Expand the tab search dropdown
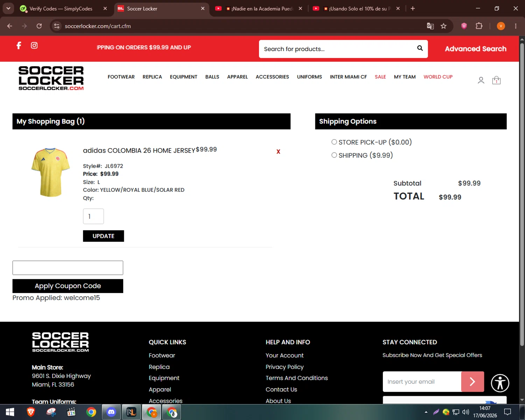The height and width of the screenshot is (420, 525). pyautogui.click(x=8, y=8)
